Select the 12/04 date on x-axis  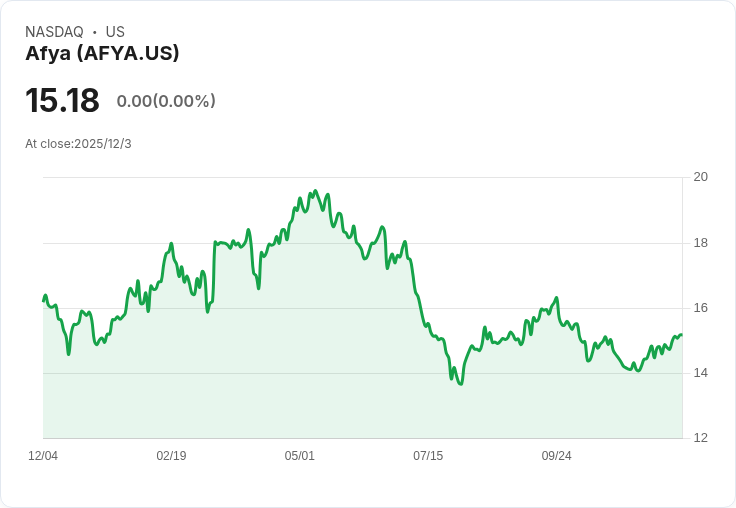43,456
